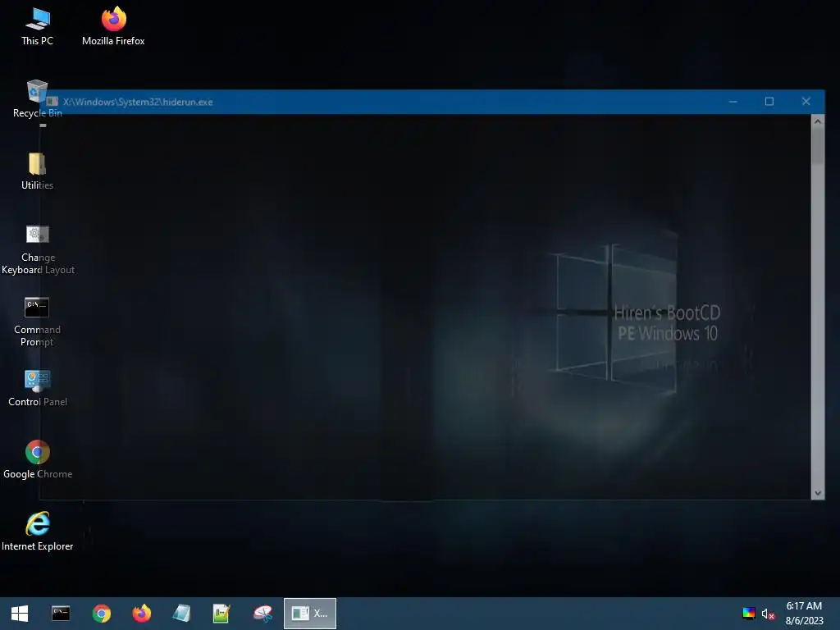Viewport: 840px width, 630px height.
Task: Click the scroll down arrow in hiderun window
Action: pyautogui.click(x=818, y=493)
